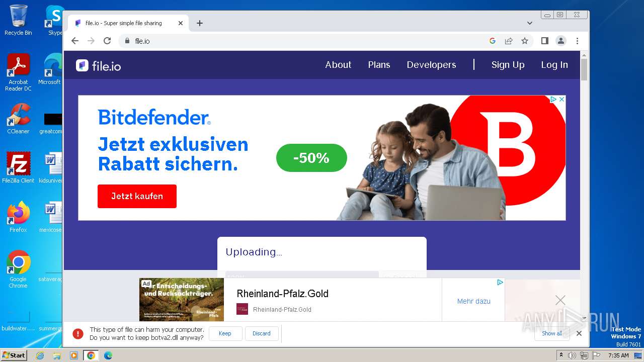Open CCleaner desktop icon
Viewport: 644px width, 362px height.
coord(18,119)
